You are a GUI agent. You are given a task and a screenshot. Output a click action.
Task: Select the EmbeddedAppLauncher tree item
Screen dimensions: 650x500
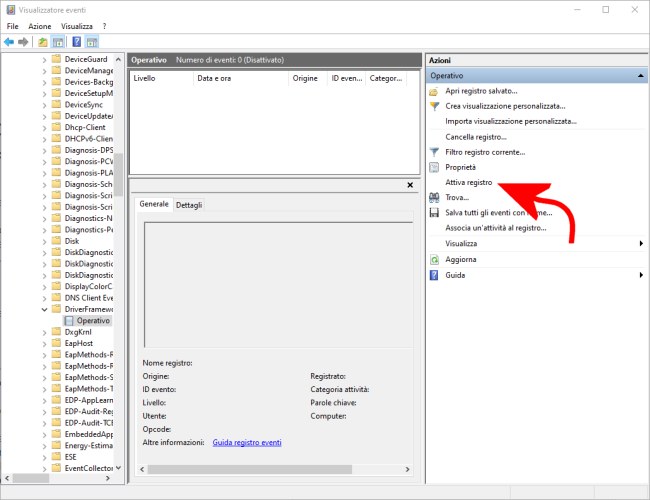pyautogui.click(x=89, y=434)
